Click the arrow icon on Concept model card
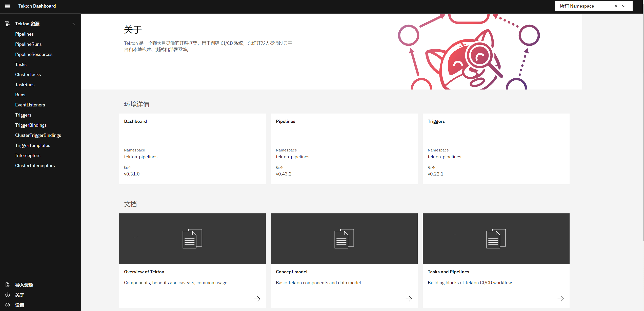This screenshot has width=644, height=311. (409, 299)
